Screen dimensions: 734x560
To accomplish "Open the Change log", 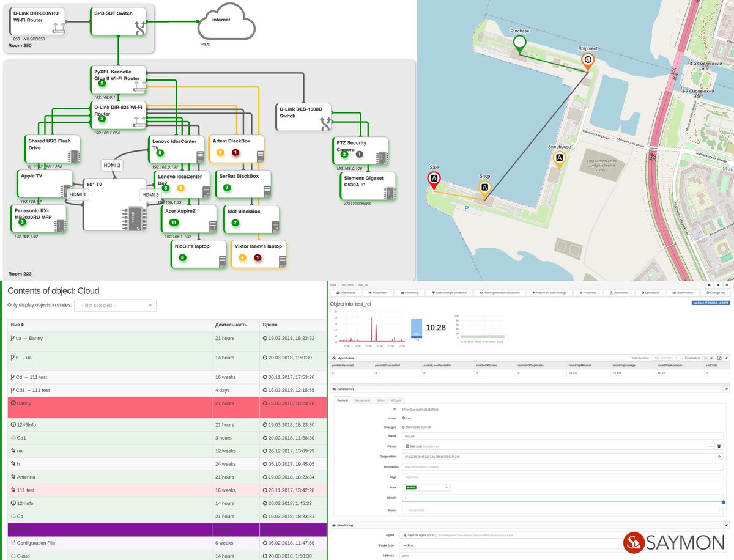I will [x=714, y=293].
